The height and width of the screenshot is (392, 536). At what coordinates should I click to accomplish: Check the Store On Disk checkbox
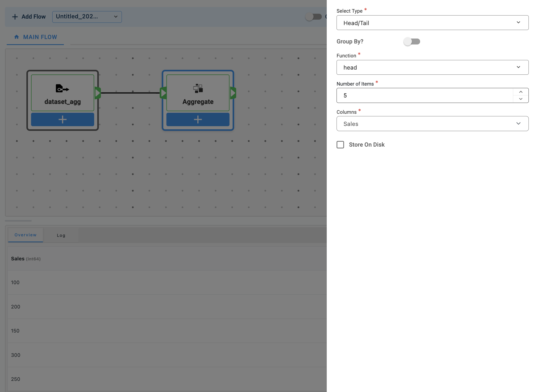coord(340,145)
